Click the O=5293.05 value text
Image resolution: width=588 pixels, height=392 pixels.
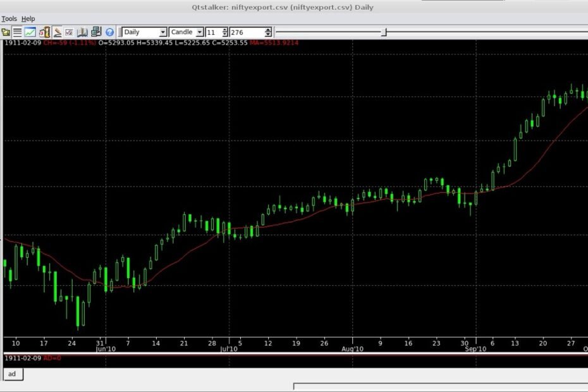116,43
